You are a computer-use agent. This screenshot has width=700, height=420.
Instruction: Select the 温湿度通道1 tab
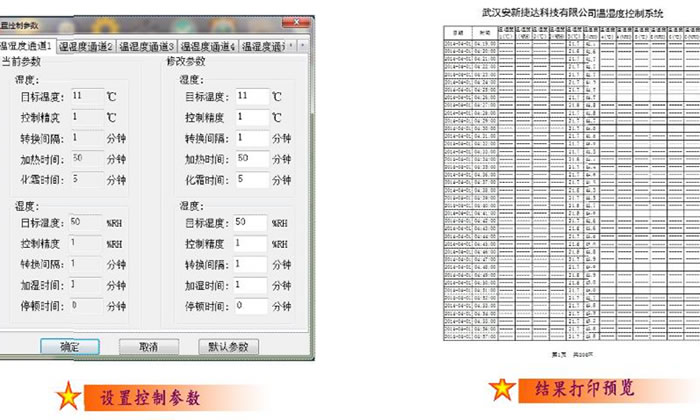pyautogui.click(x=27, y=46)
